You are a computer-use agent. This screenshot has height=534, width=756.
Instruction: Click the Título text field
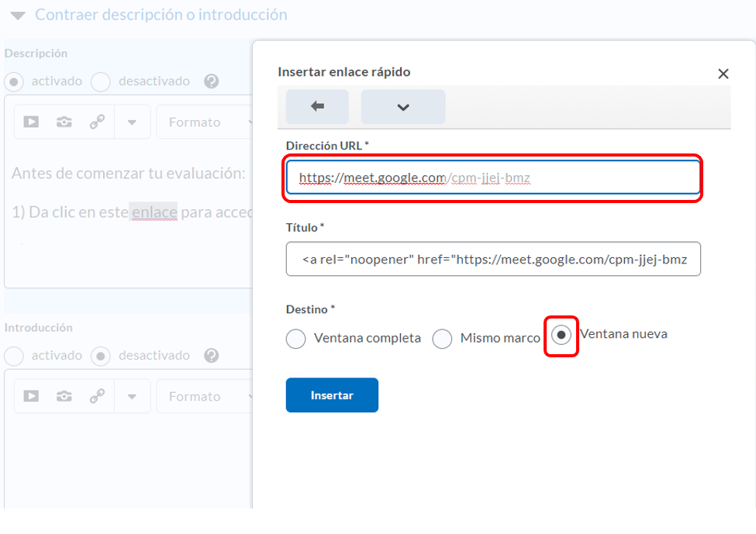(x=492, y=260)
